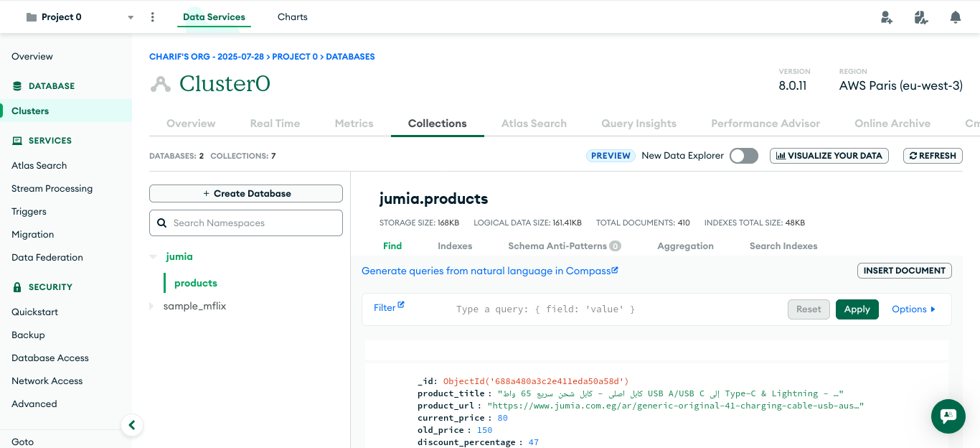
Task: Toggle the New Data Explorer switch
Action: pos(744,156)
